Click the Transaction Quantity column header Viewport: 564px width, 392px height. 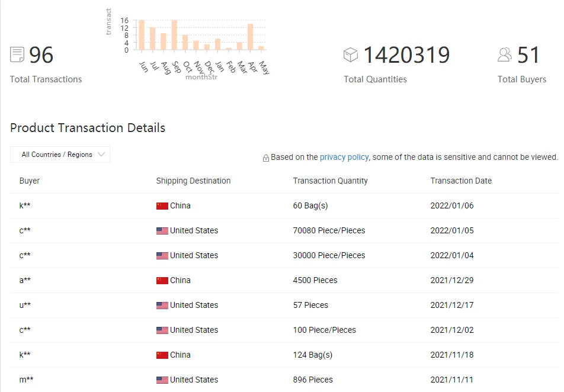tap(330, 181)
